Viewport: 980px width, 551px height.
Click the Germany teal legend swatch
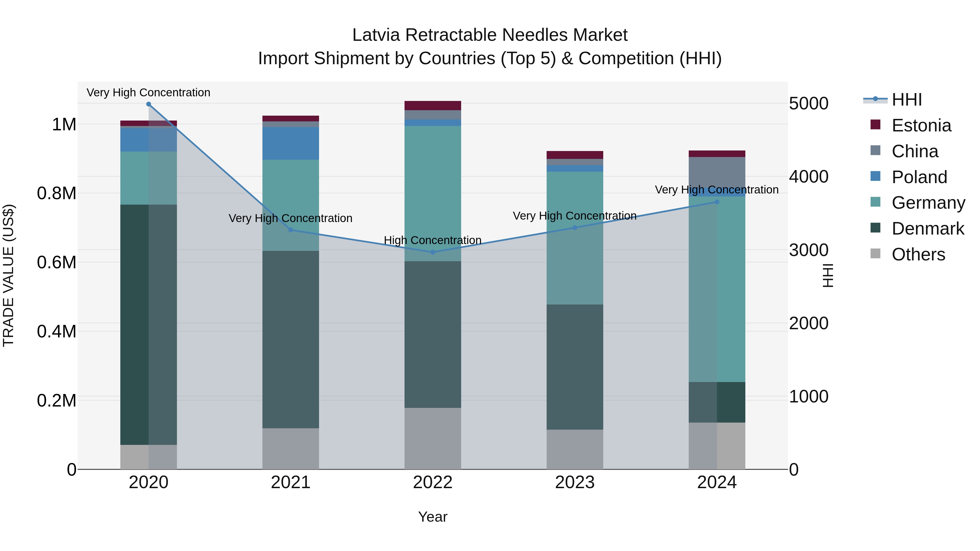click(875, 202)
